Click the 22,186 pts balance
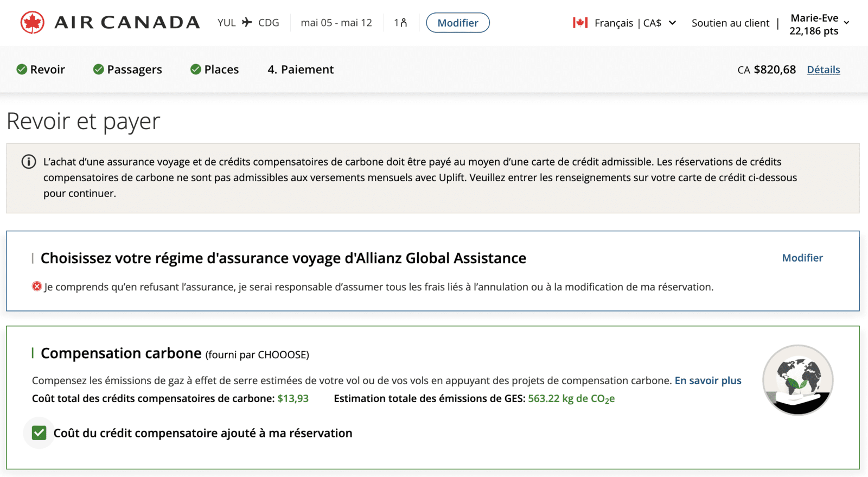Viewport: 868px width, 477px height. tap(814, 31)
